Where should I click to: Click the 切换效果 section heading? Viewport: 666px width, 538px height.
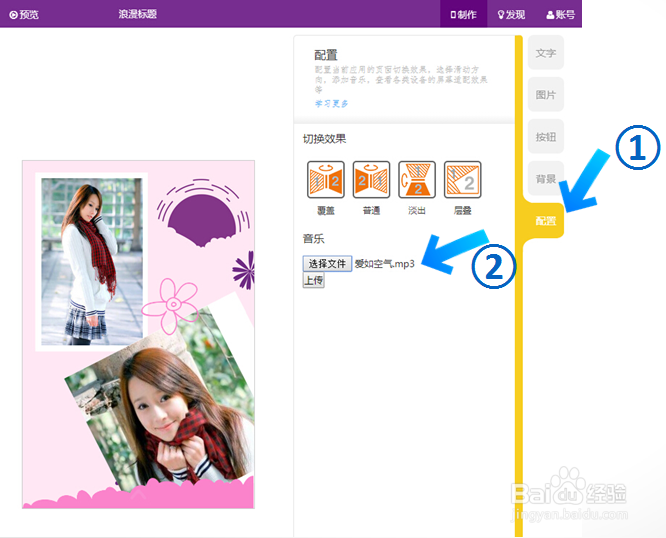coord(325,139)
